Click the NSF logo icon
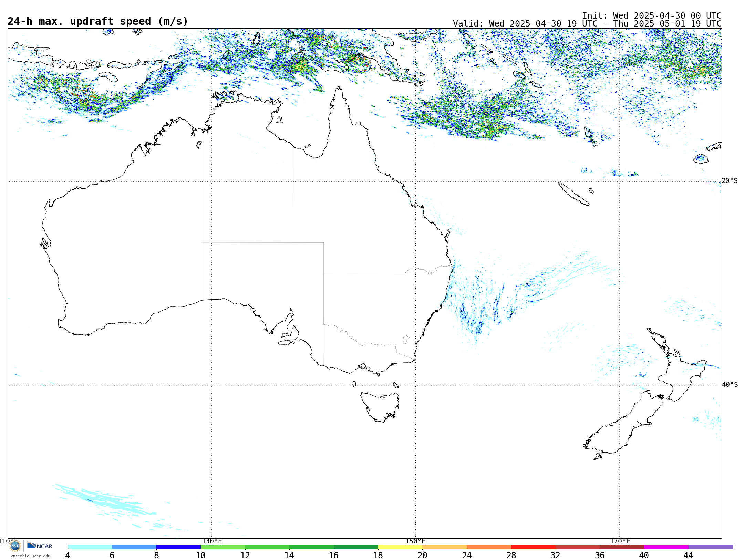Viewport: 744px width, 560px height. (x=15, y=546)
